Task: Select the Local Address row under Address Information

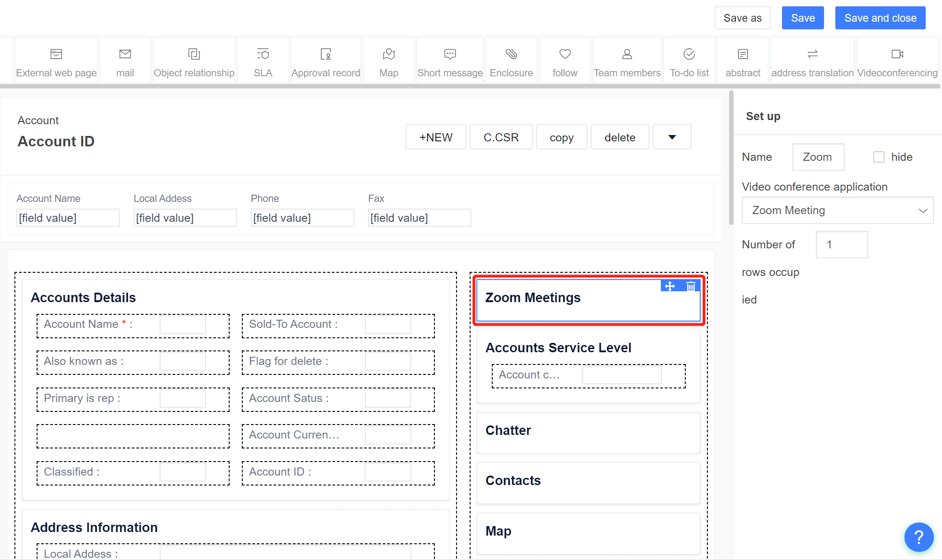Action: pyautogui.click(x=235, y=552)
